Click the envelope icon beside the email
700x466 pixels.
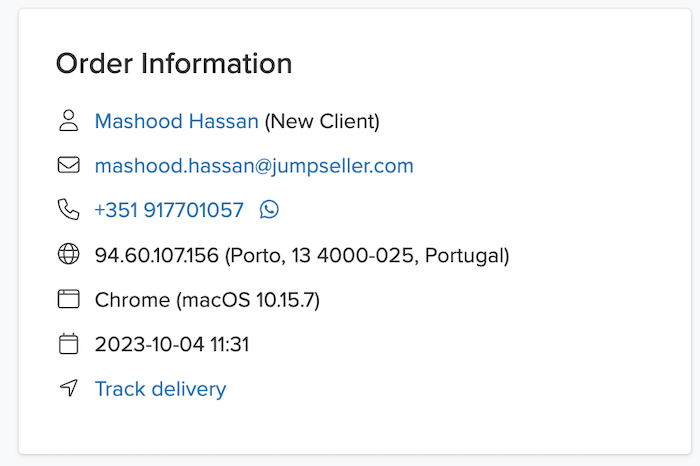[68, 166]
